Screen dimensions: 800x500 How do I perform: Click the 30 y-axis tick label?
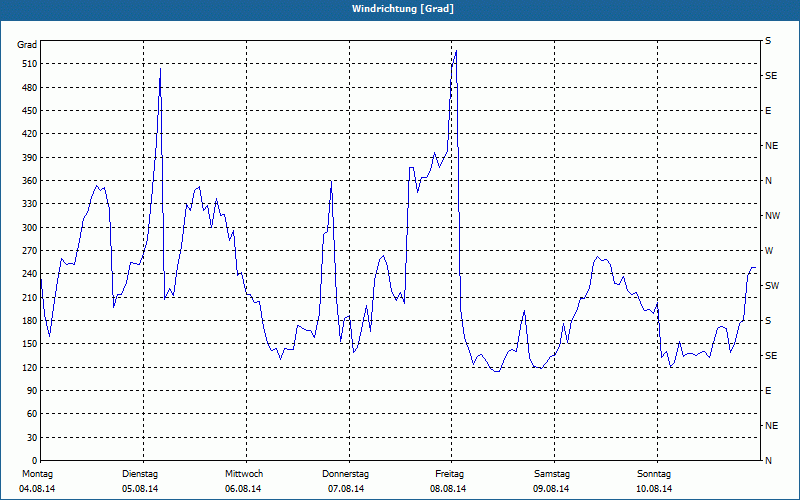point(32,438)
